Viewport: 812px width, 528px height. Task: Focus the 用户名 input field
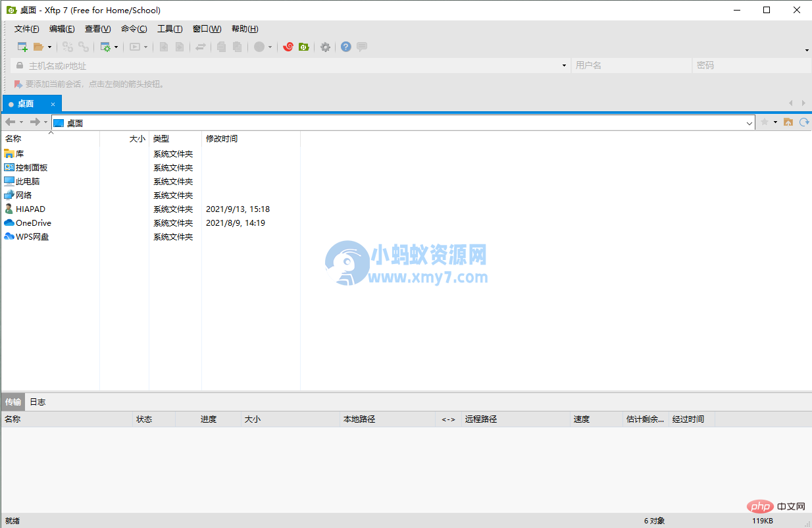(x=631, y=66)
